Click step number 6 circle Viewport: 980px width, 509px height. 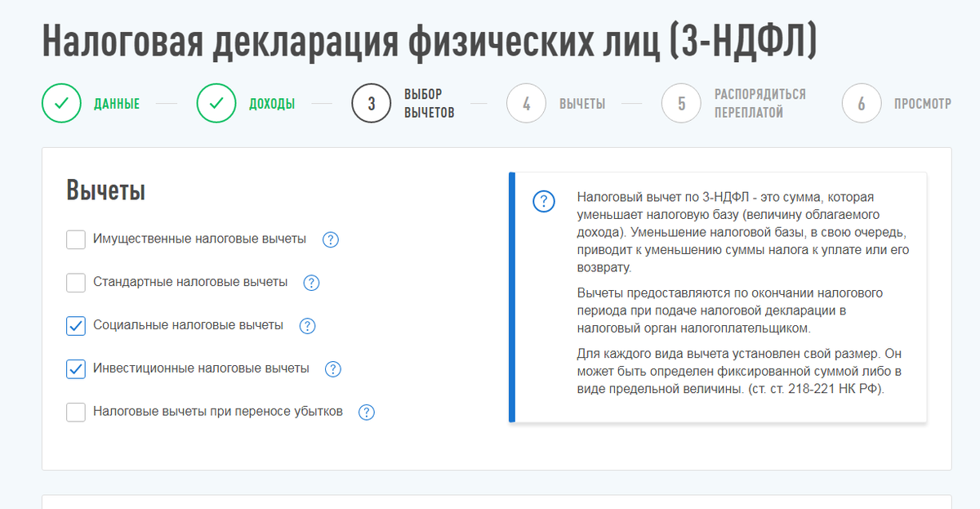[862, 104]
